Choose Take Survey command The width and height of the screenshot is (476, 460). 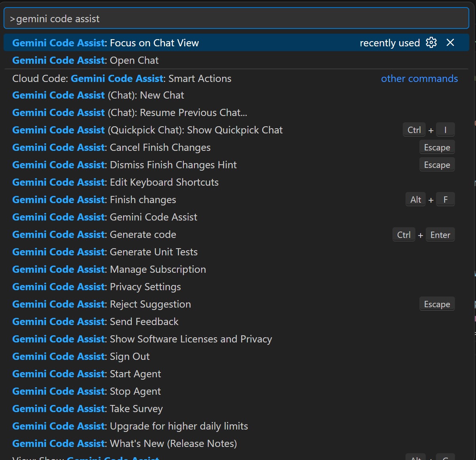[236, 409]
